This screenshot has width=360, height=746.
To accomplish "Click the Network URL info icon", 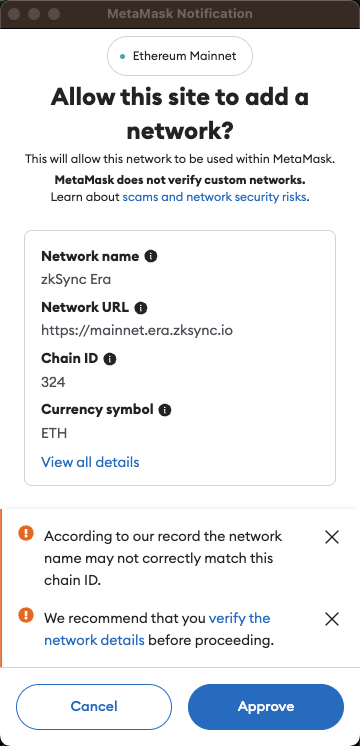I will [140, 308].
